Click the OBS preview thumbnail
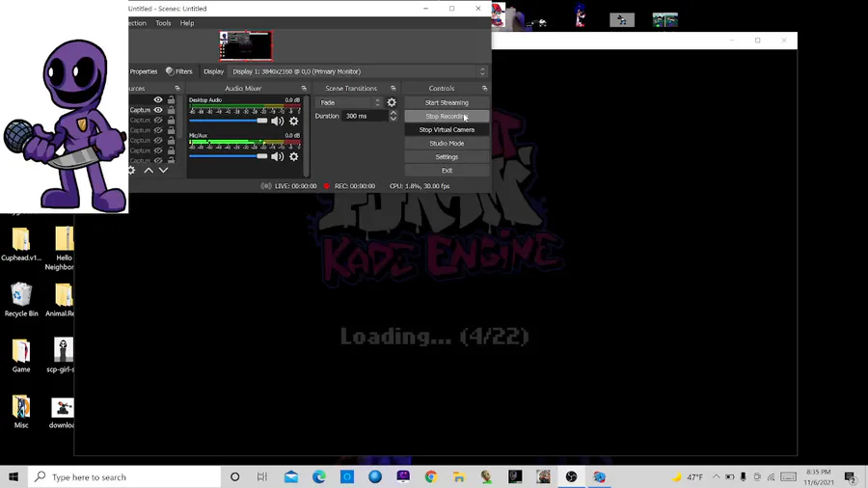 coord(246,45)
